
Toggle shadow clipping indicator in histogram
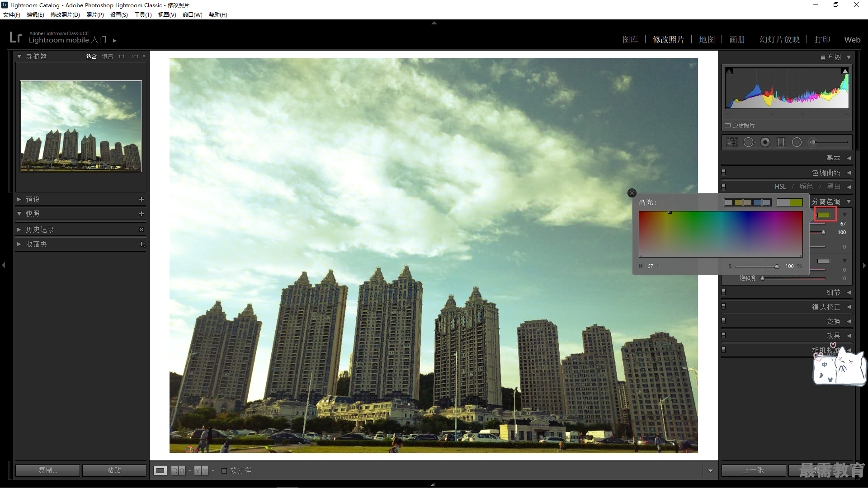point(729,71)
